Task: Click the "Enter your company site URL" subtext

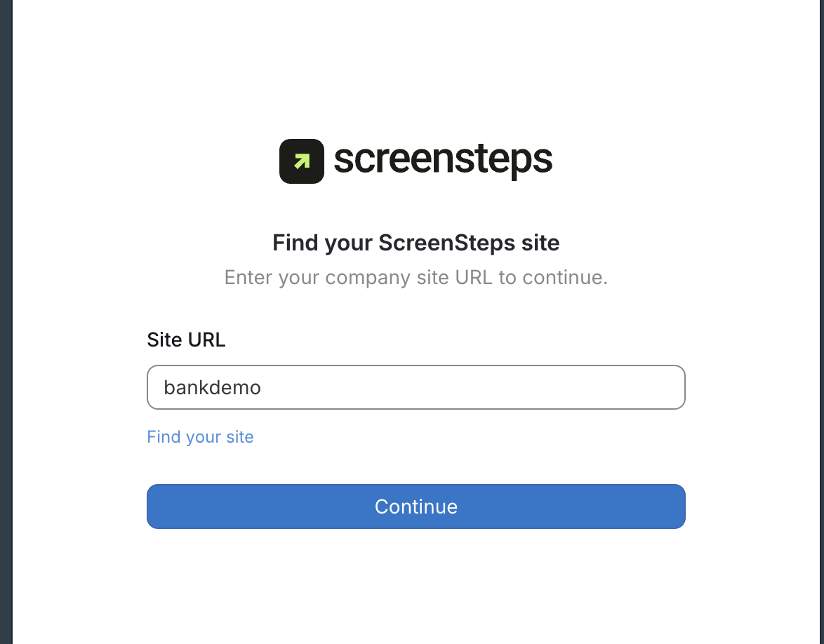Action: (x=416, y=278)
